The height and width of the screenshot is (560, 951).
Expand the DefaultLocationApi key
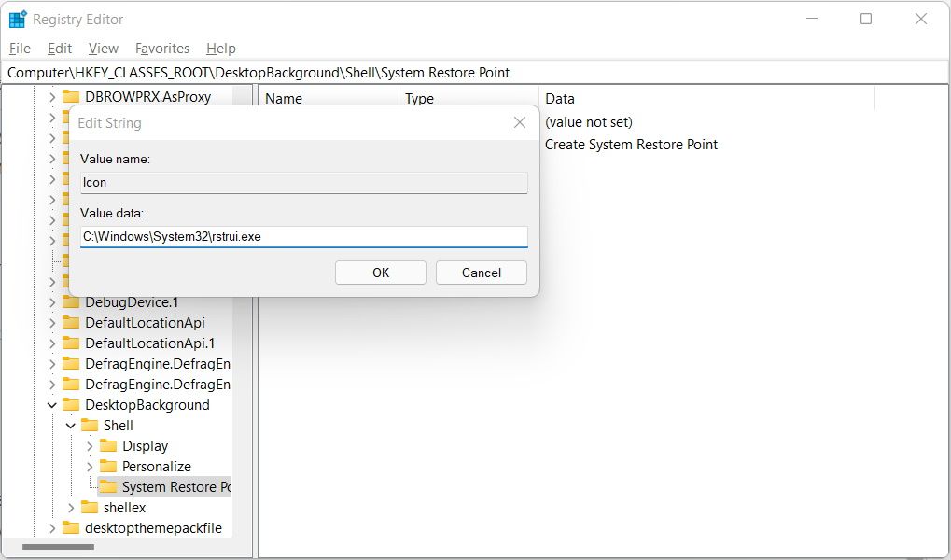tap(52, 323)
